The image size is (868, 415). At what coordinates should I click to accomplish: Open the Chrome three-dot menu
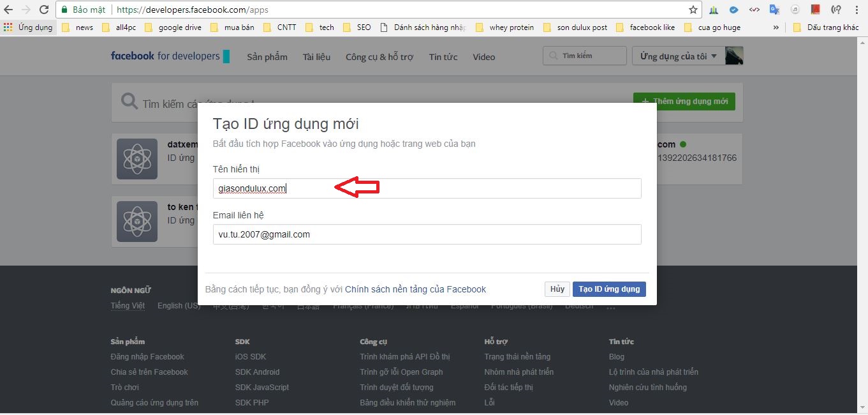(x=857, y=10)
